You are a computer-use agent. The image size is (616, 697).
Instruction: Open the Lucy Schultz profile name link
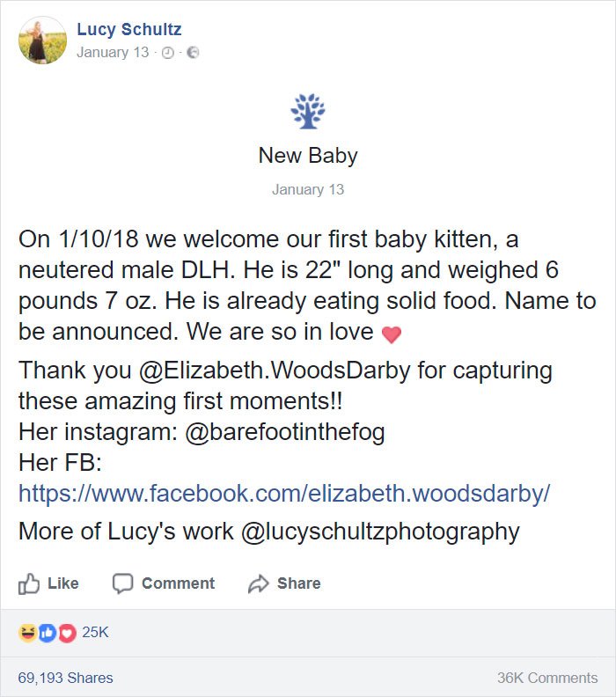click(x=128, y=30)
